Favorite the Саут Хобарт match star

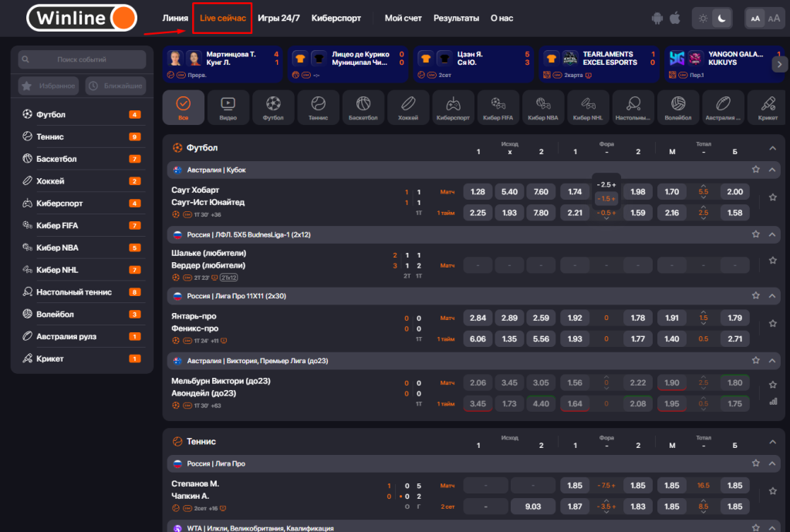[x=773, y=197]
